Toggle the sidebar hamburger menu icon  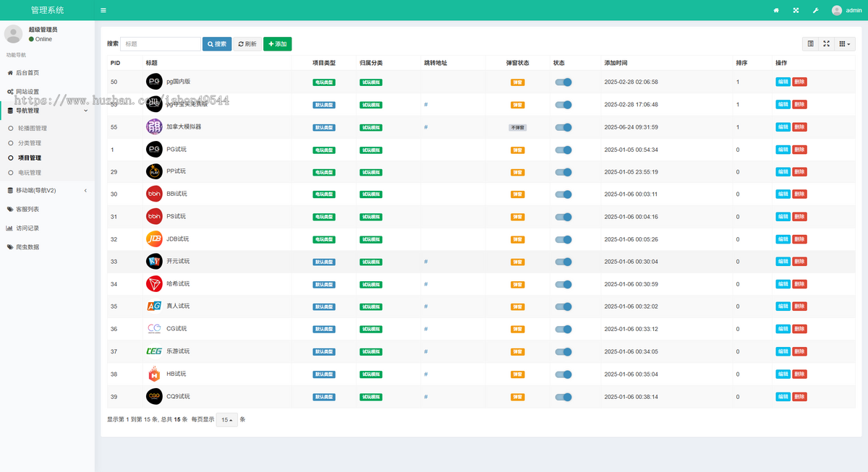click(103, 10)
